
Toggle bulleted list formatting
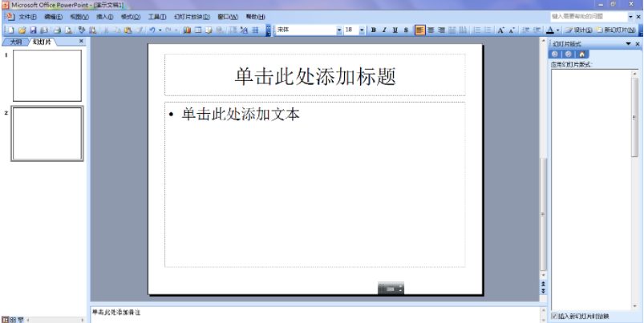point(488,30)
